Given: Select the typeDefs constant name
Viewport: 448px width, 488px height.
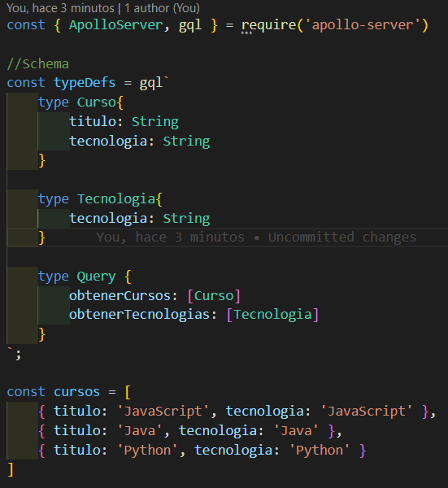Looking at the screenshot, I should click(85, 83).
